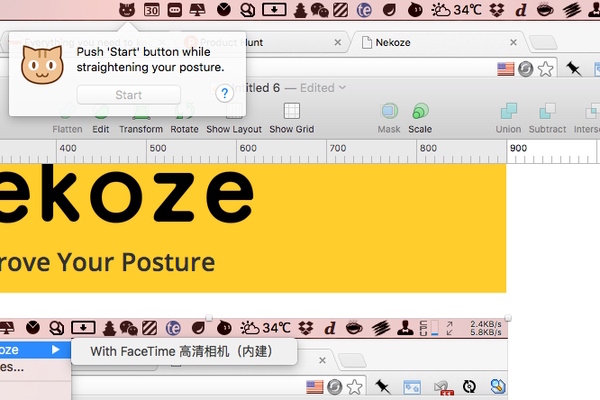Open highlighted 'oze' submenu arrow in embedded screenshot
This screenshot has height=400, width=600.
(x=56, y=349)
